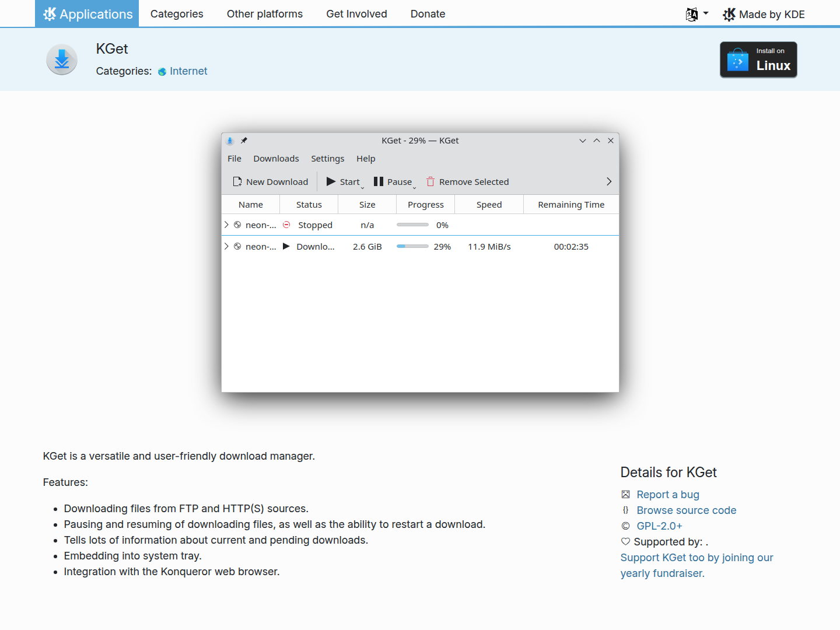Image resolution: width=840 pixels, height=630 pixels.
Task: Click the KGet download app icon
Action: pyautogui.click(x=62, y=60)
